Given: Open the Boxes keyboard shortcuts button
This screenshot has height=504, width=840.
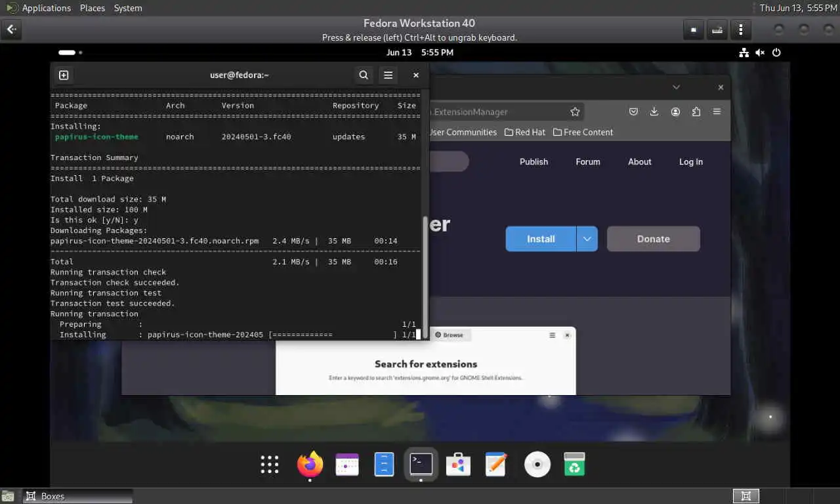Looking at the screenshot, I should click(717, 30).
